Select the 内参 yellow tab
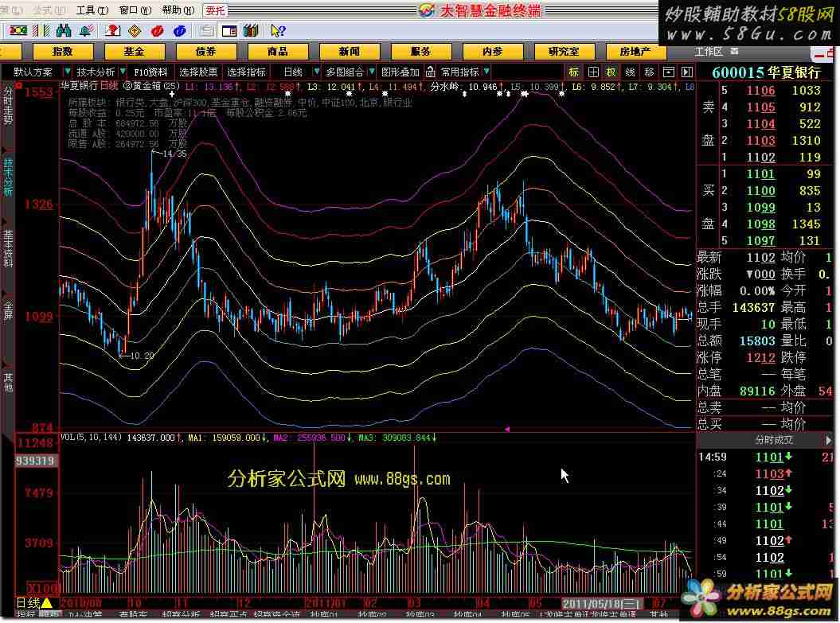Image resolution: width=840 pixels, height=623 pixels. coord(493,52)
